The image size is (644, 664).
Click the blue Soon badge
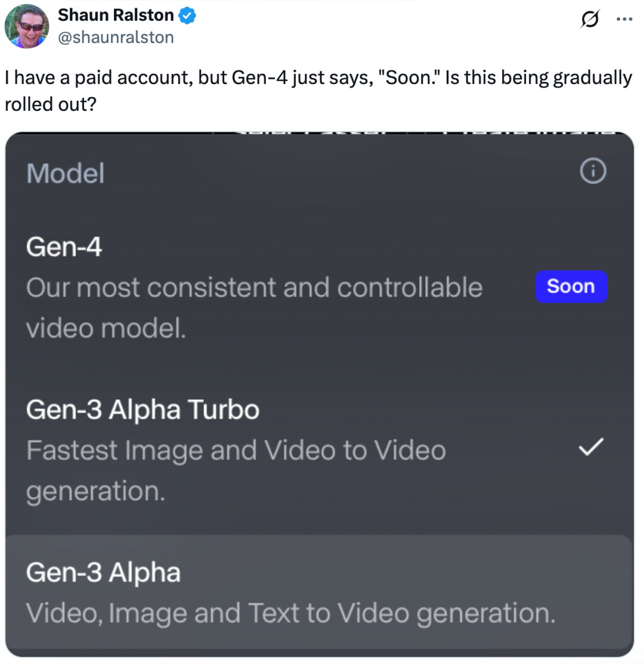point(571,287)
